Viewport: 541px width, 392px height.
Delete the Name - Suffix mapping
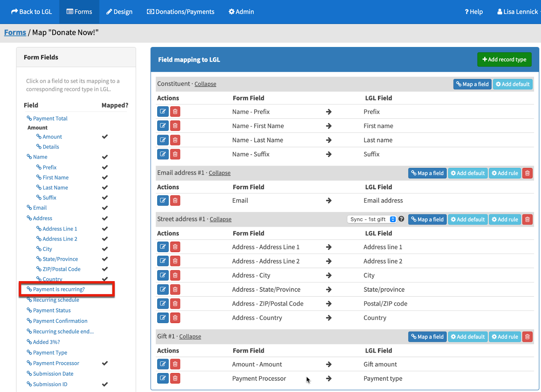[x=175, y=154]
